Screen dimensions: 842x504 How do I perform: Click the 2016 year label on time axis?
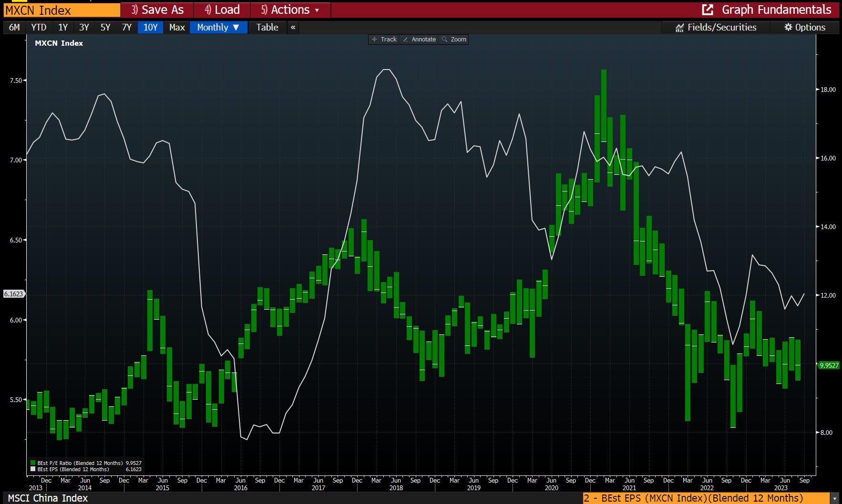[240, 488]
